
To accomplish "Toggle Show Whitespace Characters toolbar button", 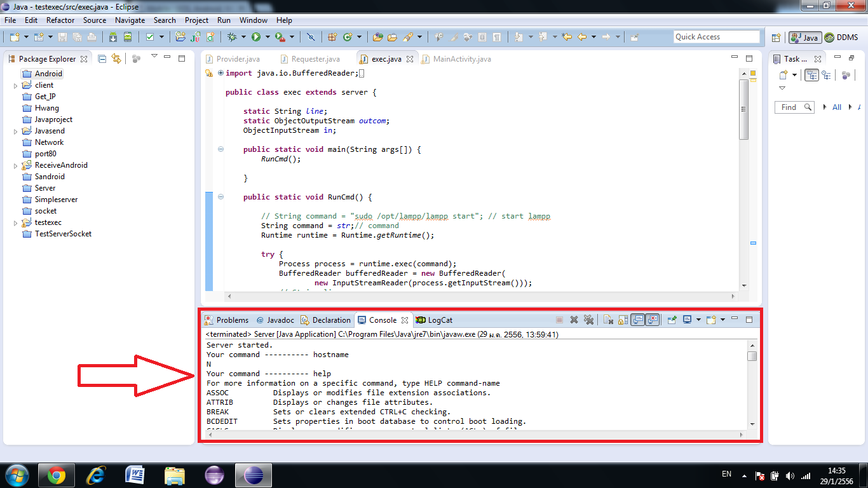I will point(497,37).
